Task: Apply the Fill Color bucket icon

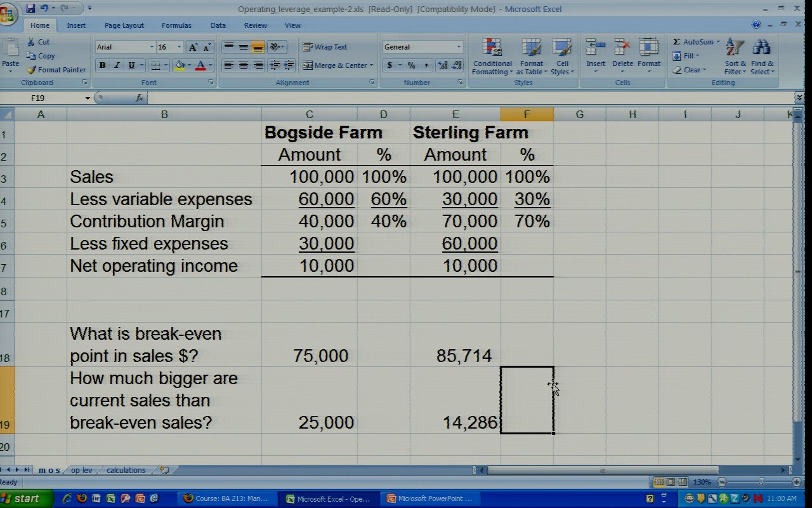Action: (180, 65)
